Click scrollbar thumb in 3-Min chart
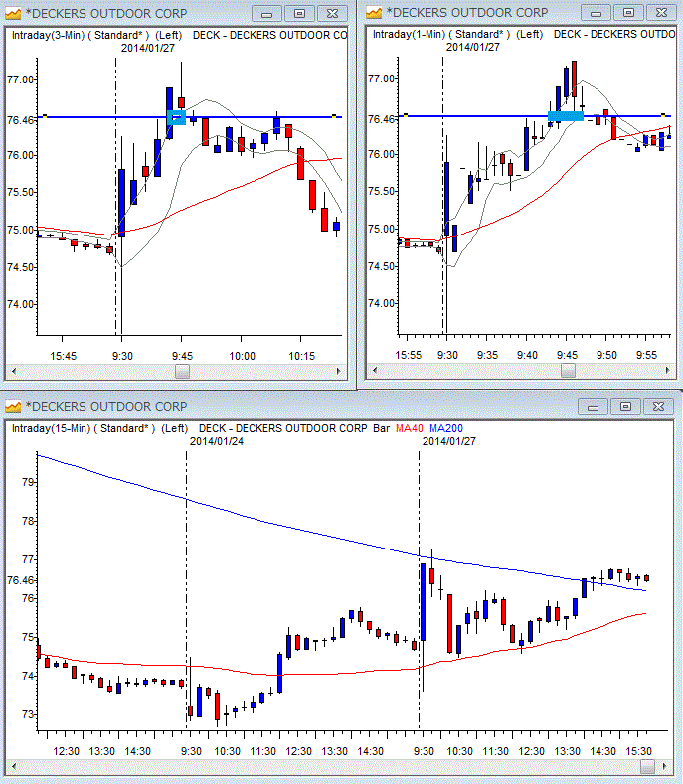683x784 pixels. (x=182, y=371)
